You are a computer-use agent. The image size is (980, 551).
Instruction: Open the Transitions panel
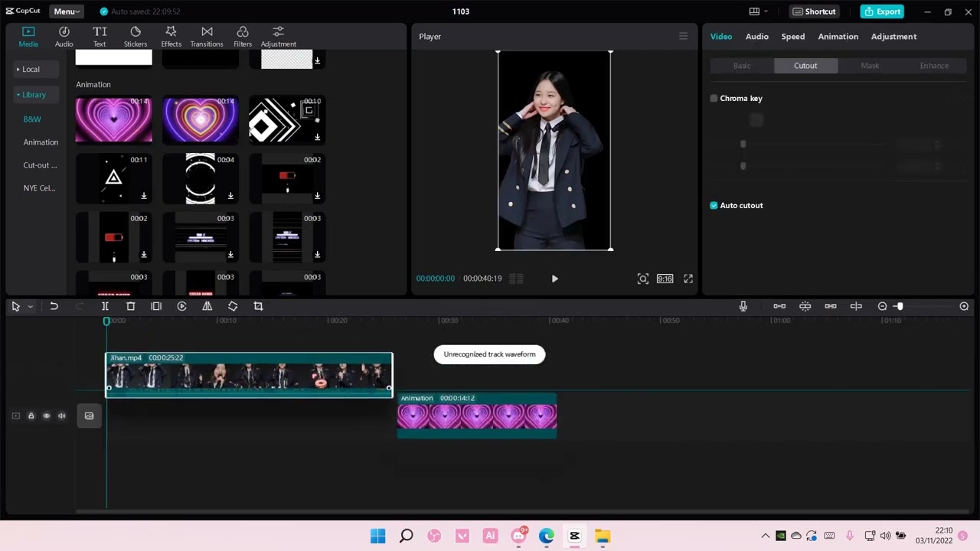[x=207, y=36]
